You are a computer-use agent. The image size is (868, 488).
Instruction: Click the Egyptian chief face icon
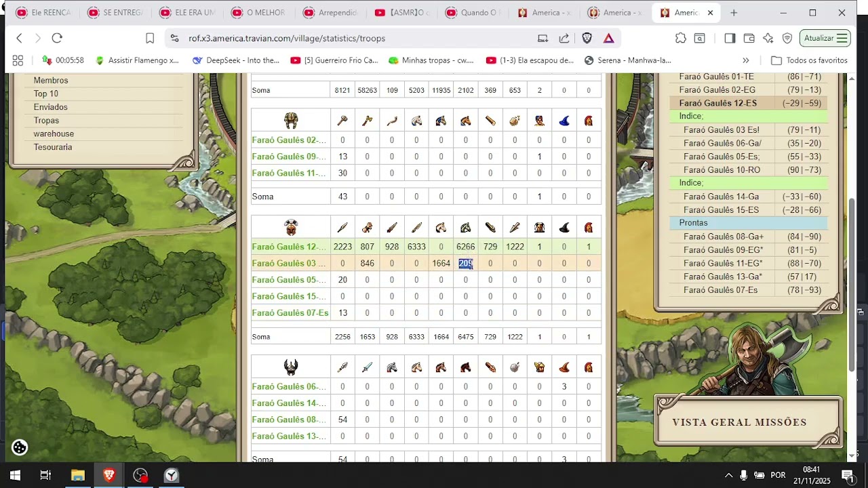[x=539, y=121]
